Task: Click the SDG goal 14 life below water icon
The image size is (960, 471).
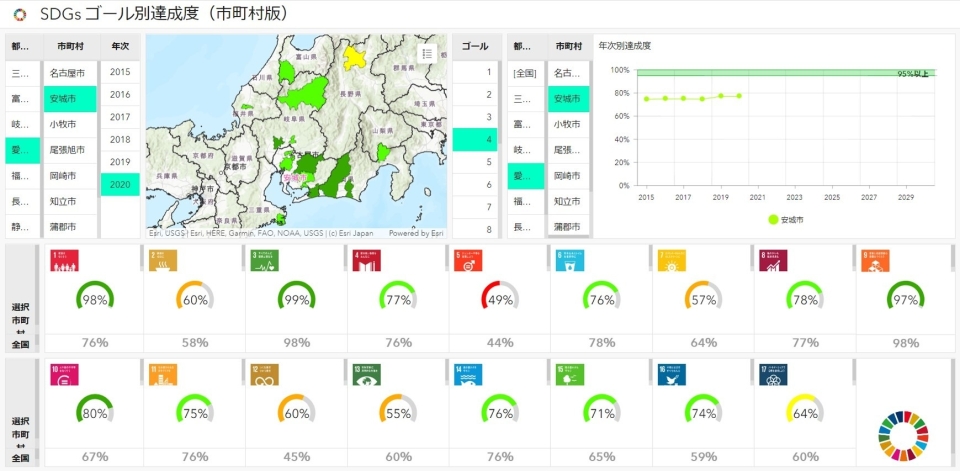Action: coord(467,374)
